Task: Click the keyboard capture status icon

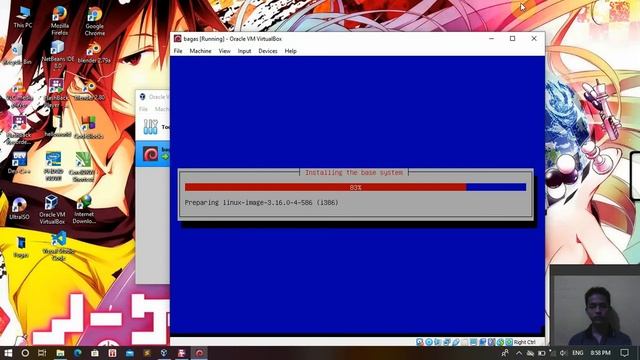Action: point(509,342)
